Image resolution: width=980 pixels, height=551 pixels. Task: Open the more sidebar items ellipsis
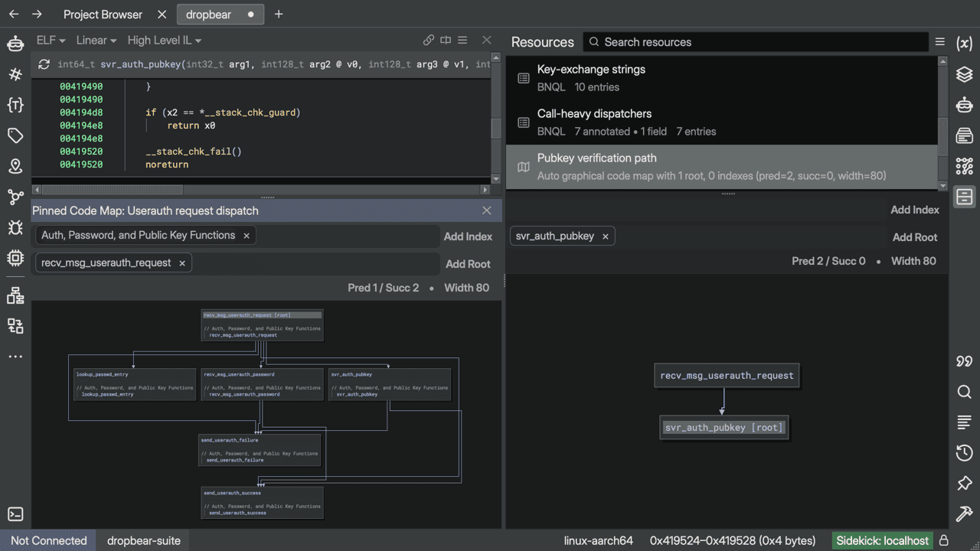(15, 357)
